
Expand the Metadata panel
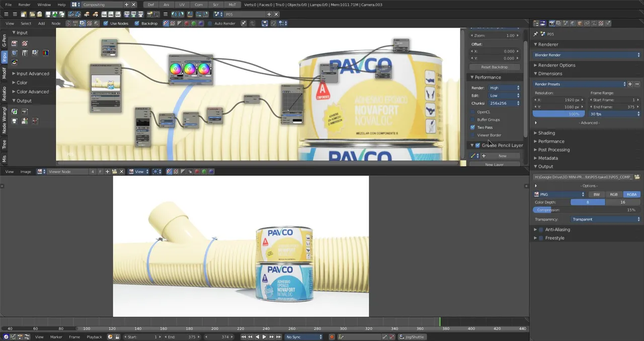pyautogui.click(x=548, y=158)
